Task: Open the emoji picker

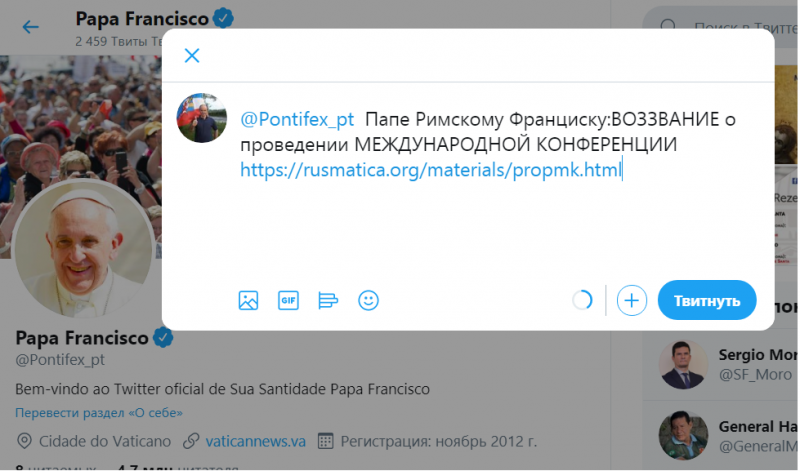Action: tap(368, 301)
